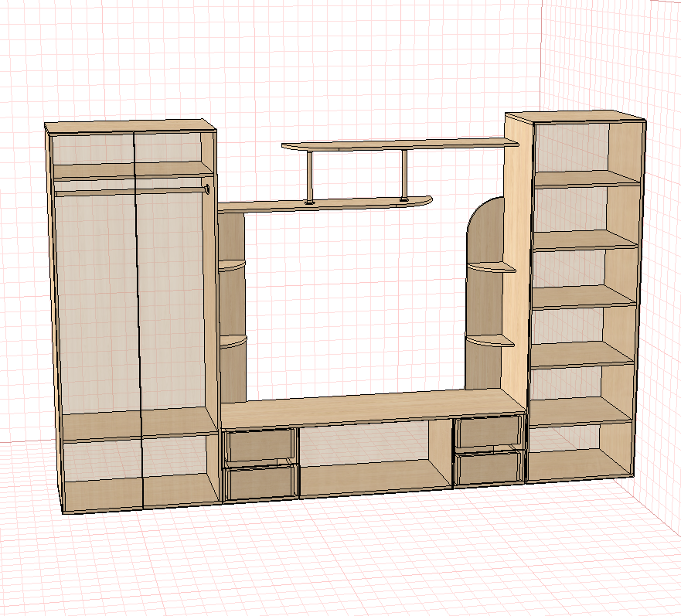This screenshot has height=616, width=681.
Task: Click the left side panel of the right bookcase
Action: 518,260
